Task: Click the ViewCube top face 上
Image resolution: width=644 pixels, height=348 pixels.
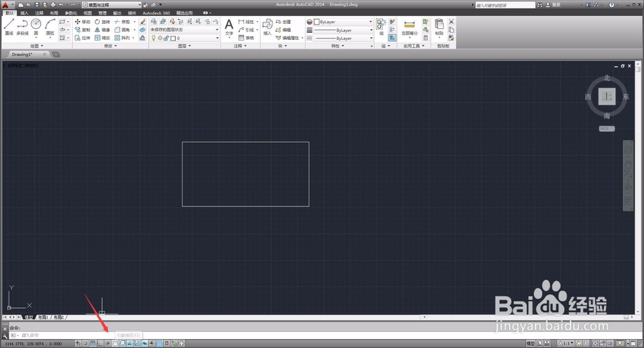Action: coord(607,96)
